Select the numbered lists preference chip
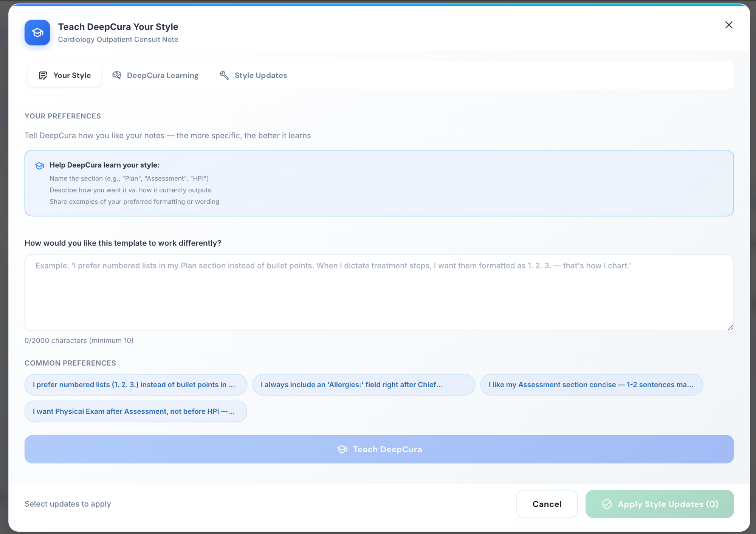The width and height of the screenshot is (756, 534). (136, 385)
